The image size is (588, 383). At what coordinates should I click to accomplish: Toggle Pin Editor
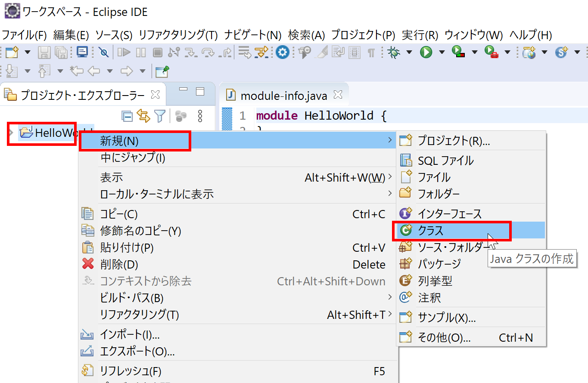[162, 71]
